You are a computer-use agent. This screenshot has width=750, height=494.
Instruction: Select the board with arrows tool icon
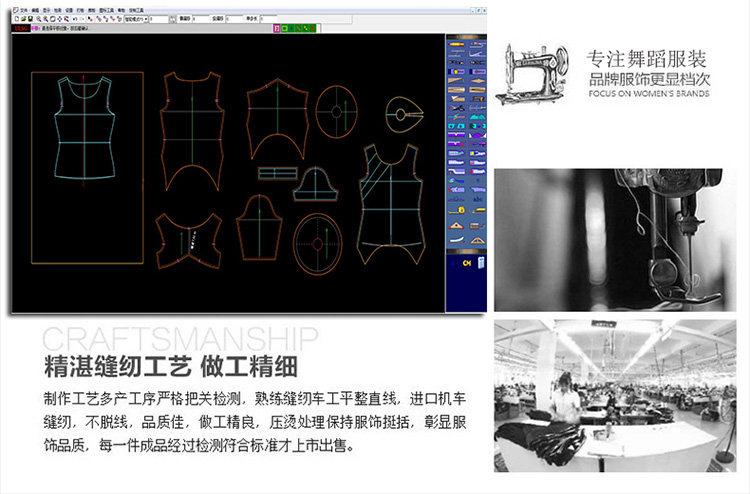click(477, 226)
